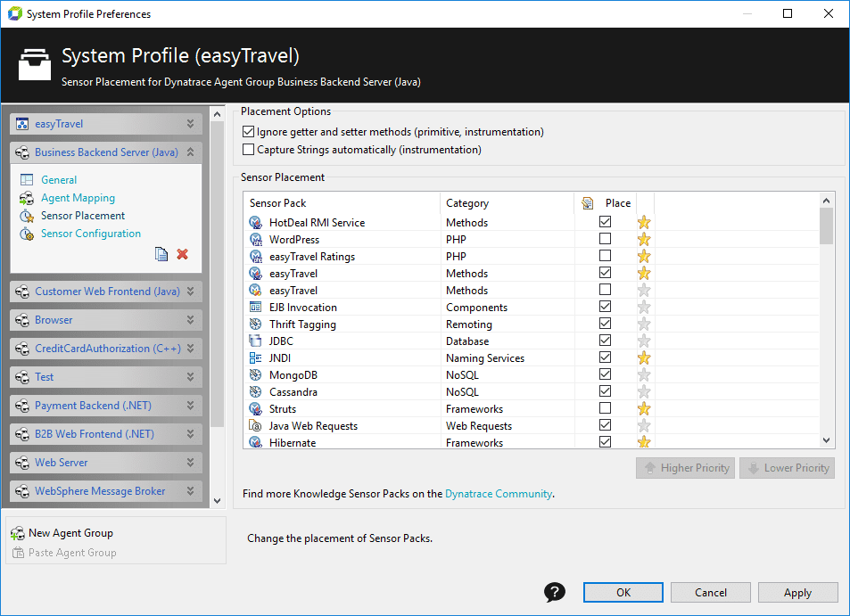
Task: Toggle gray star for Java Web Requests
Action: tap(644, 425)
